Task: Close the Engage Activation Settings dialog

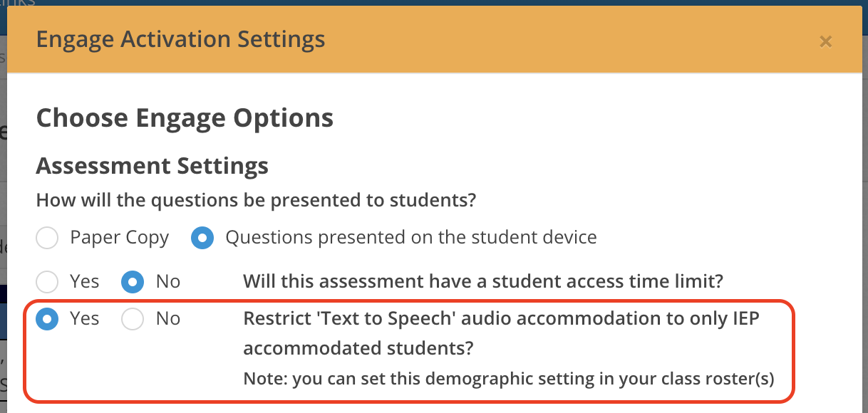Action: [x=825, y=41]
